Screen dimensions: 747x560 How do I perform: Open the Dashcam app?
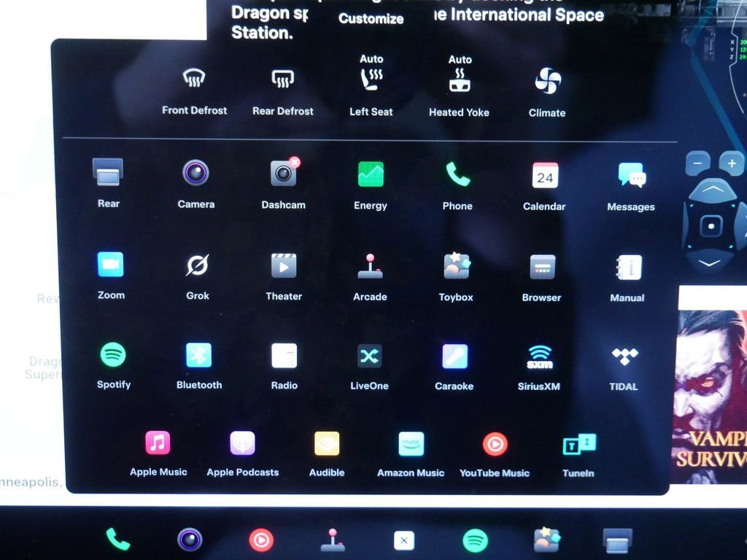pyautogui.click(x=284, y=184)
